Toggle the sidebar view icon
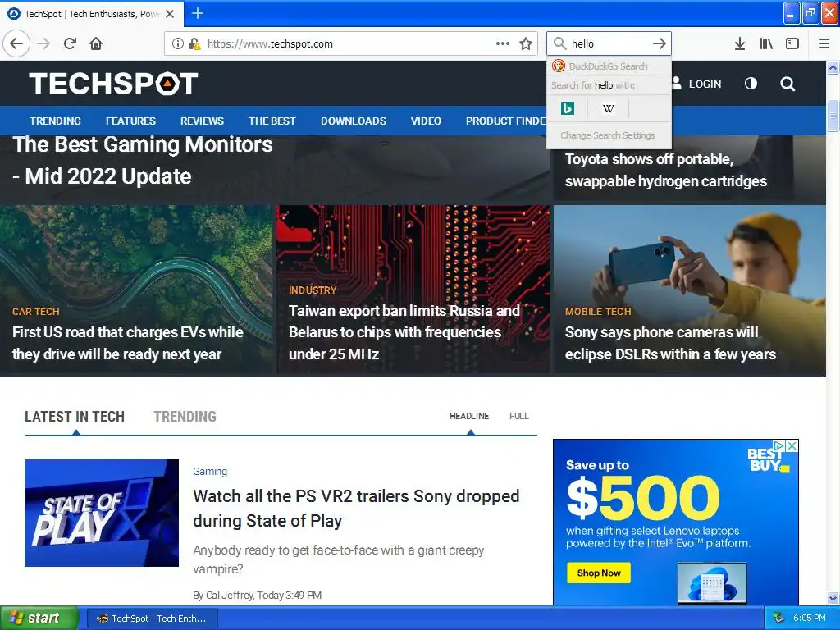Image resolution: width=840 pixels, height=630 pixels. (x=792, y=43)
